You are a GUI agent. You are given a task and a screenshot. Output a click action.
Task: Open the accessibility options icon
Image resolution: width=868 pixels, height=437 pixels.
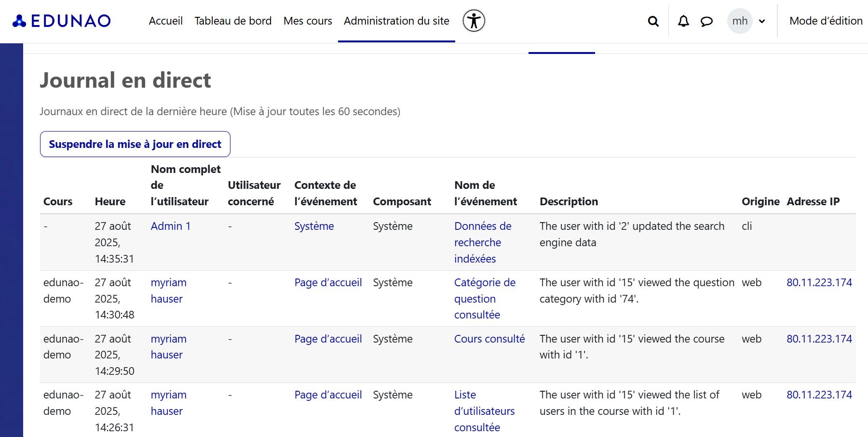[474, 21]
